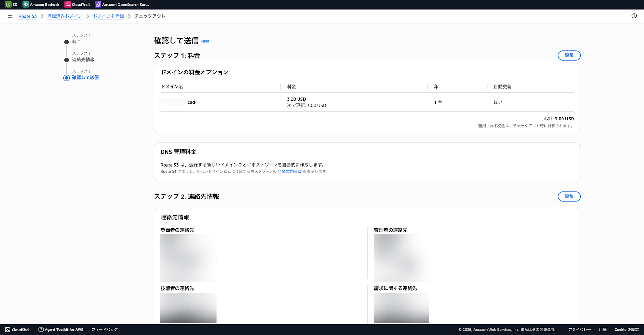Edit ステップ 2: 連絡先情報 section
Viewport: 644px width, 335px height.
point(569,196)
